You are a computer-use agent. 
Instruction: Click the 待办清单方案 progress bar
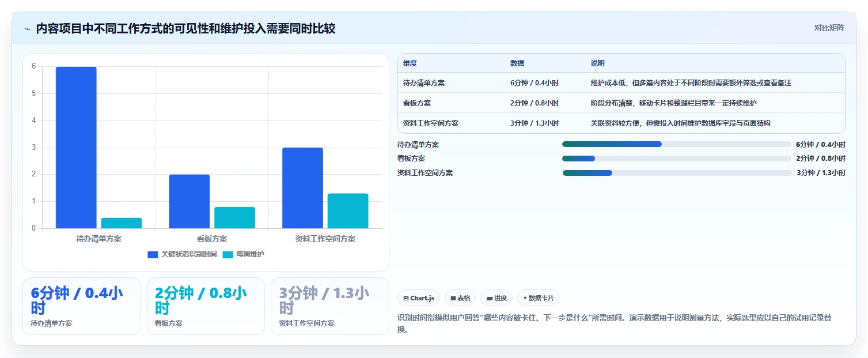tap(677, 144)
